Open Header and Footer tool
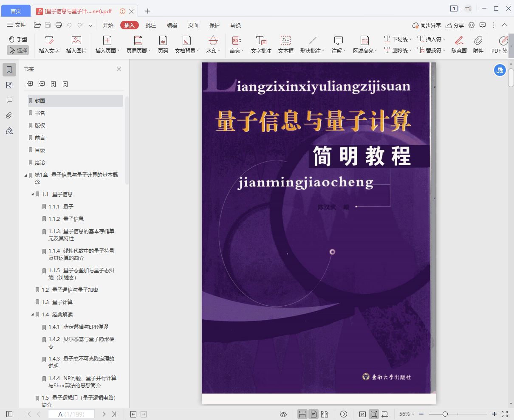The width and height of the screenshot is (514, 420). pyautogui.click(x=138, y=45)
